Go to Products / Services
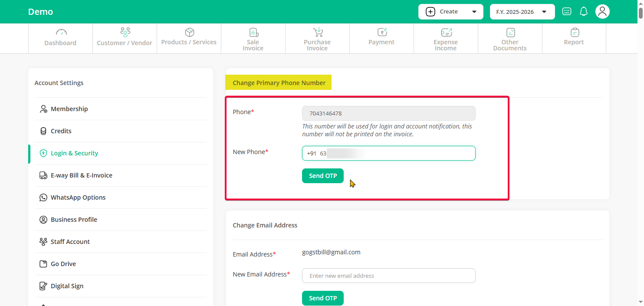 [x=189, y=38]
